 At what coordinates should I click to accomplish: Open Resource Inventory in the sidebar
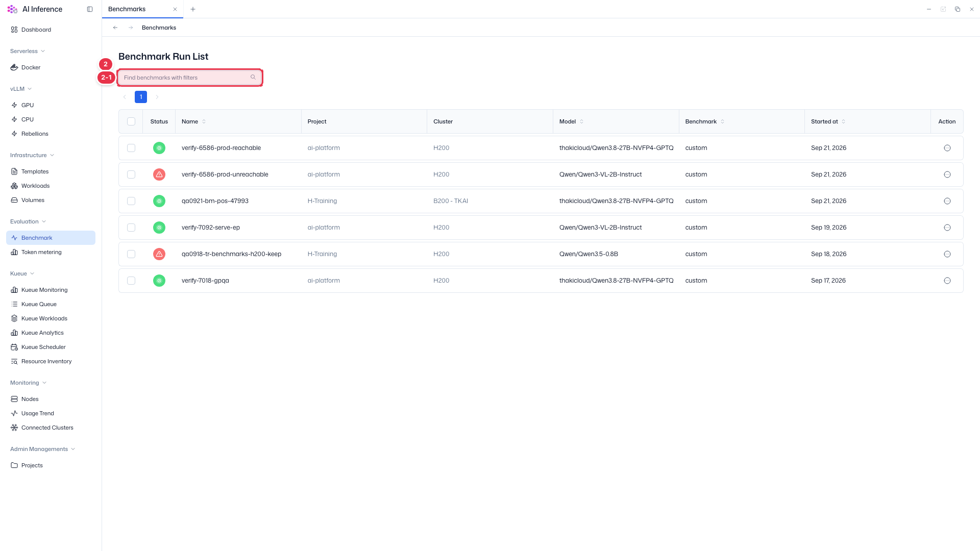pos(51,361)
